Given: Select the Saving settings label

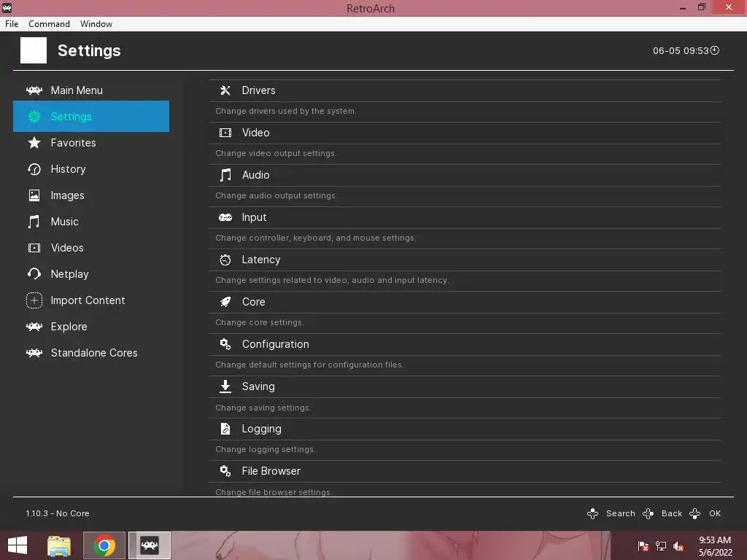Looking at the screenshot, I should [258, 386].
